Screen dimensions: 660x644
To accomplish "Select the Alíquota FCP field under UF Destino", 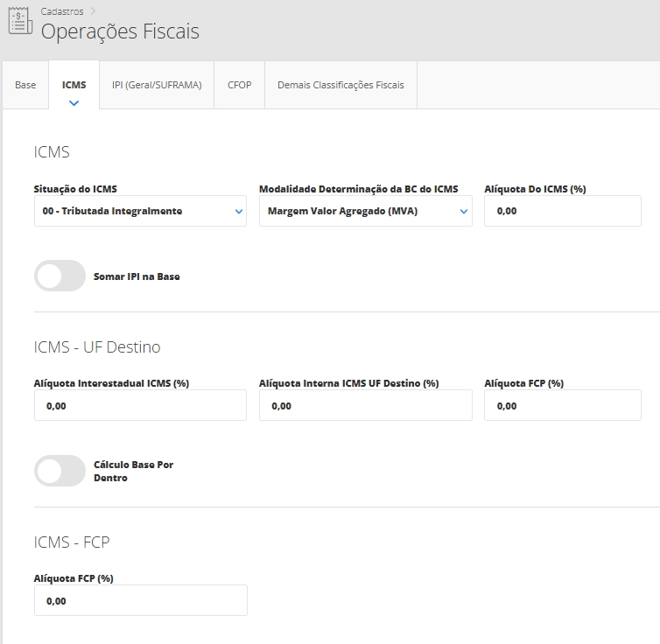I will pyautogui.click(x=562, y=406).
